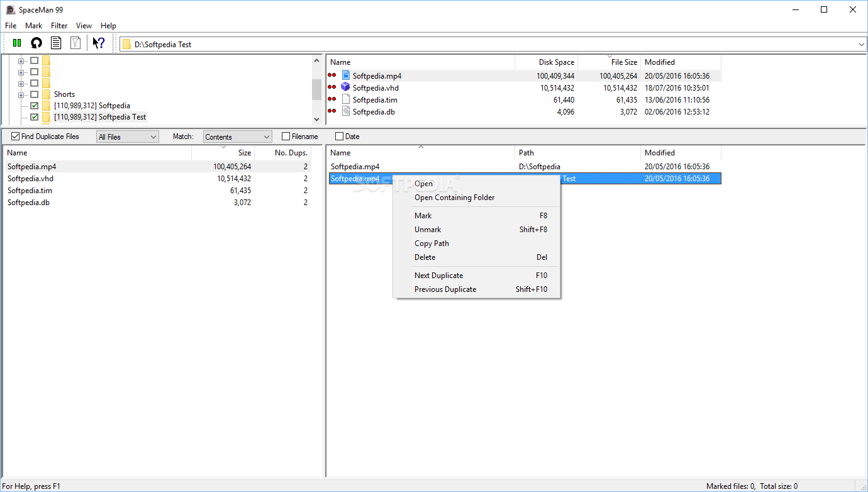Select Softpedia.mp4 in the duplicates list

[157, 167]
